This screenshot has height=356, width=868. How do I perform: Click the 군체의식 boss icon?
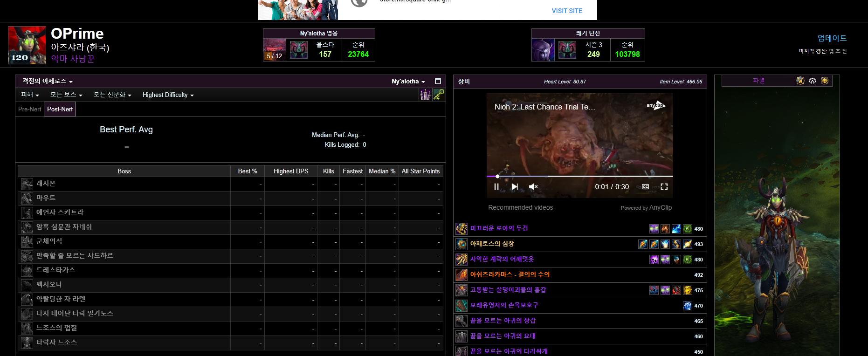click(x=27, y=242)
